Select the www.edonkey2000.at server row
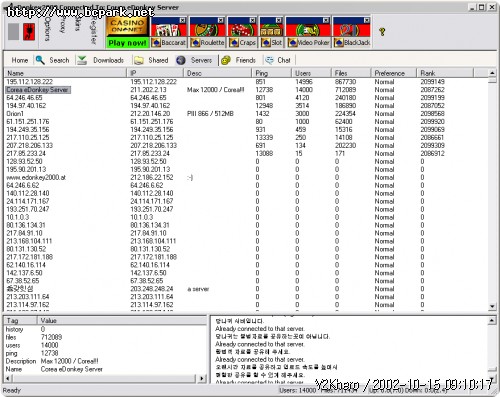 point(247,177)
